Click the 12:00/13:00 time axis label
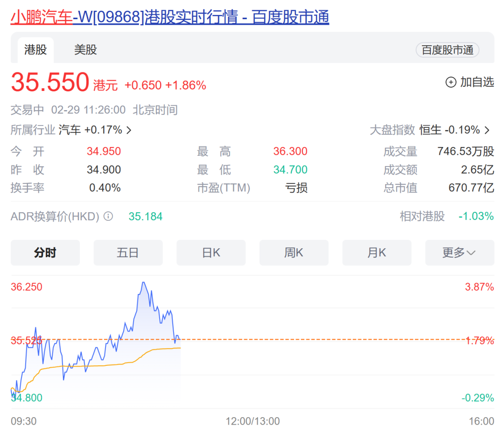 [252, 421]
